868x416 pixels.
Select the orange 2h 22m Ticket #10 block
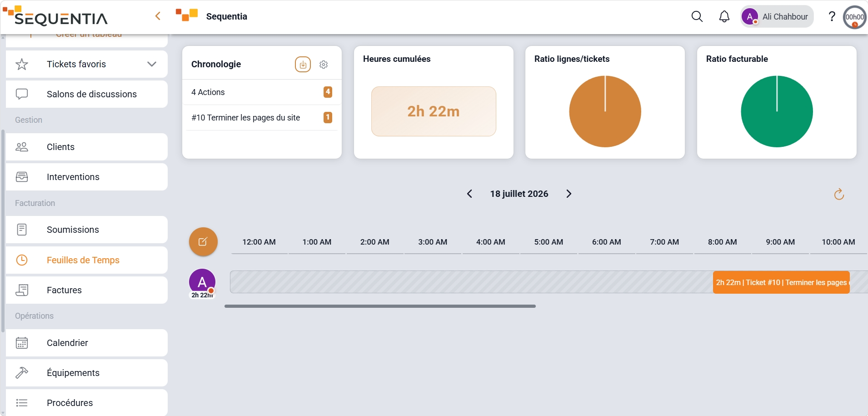click(x=781, y=282)
